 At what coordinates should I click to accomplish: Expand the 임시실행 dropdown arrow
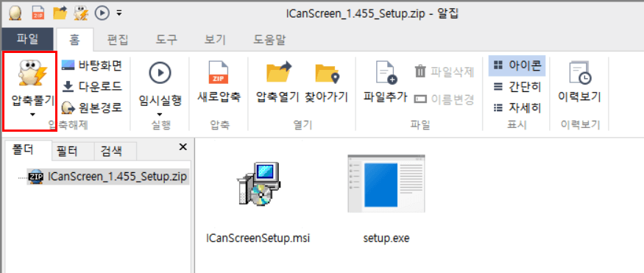(160, 115)
